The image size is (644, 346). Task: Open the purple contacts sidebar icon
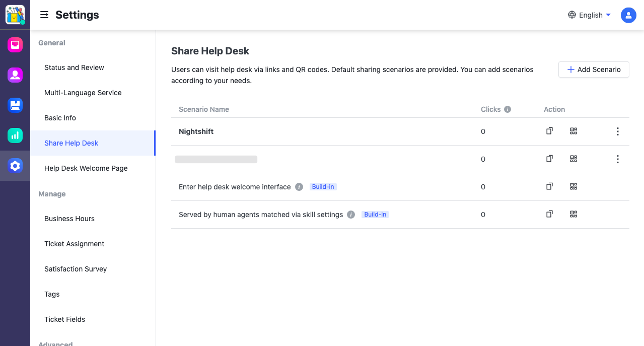coord(15,75)
